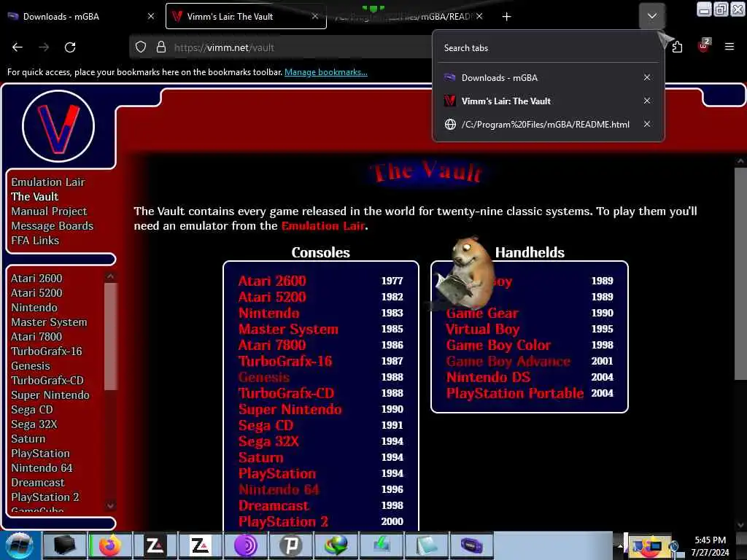Click the browser forward arrow
747x560 pixels.
click(44, 47)
